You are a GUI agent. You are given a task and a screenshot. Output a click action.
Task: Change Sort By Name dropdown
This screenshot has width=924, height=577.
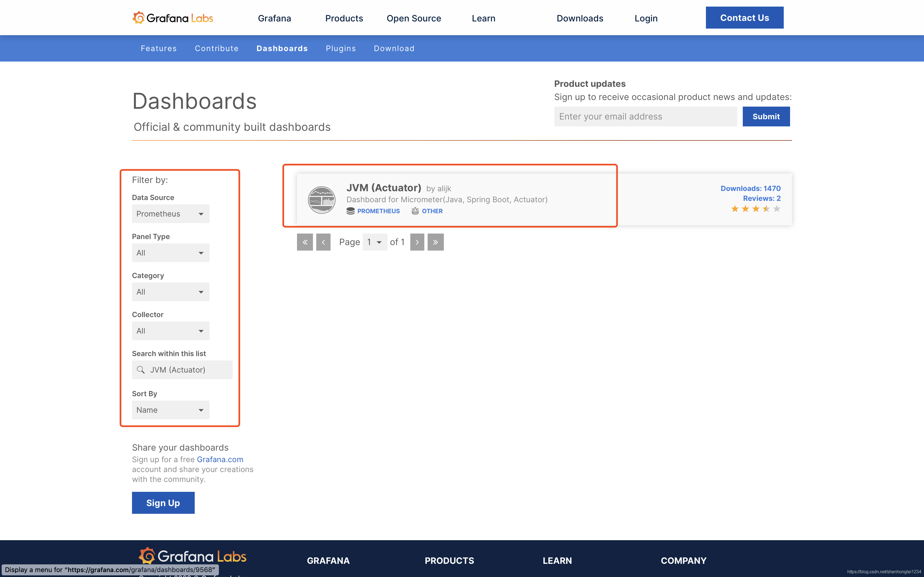click(170, 410)
